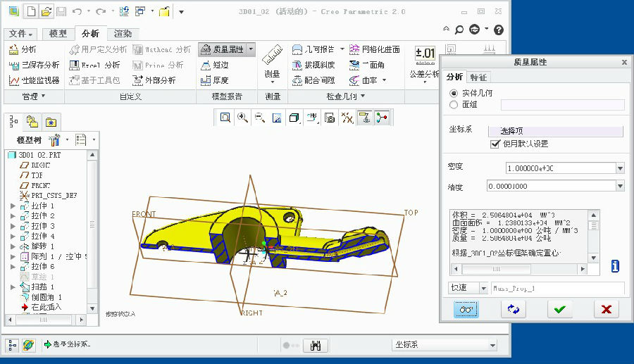Click the folder browser tab icon
This screenshot has width=634, height=364.
[x=32, y=121]
